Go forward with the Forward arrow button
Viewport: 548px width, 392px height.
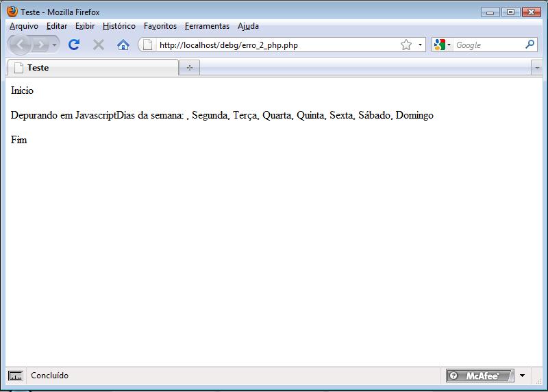[40, 45]
